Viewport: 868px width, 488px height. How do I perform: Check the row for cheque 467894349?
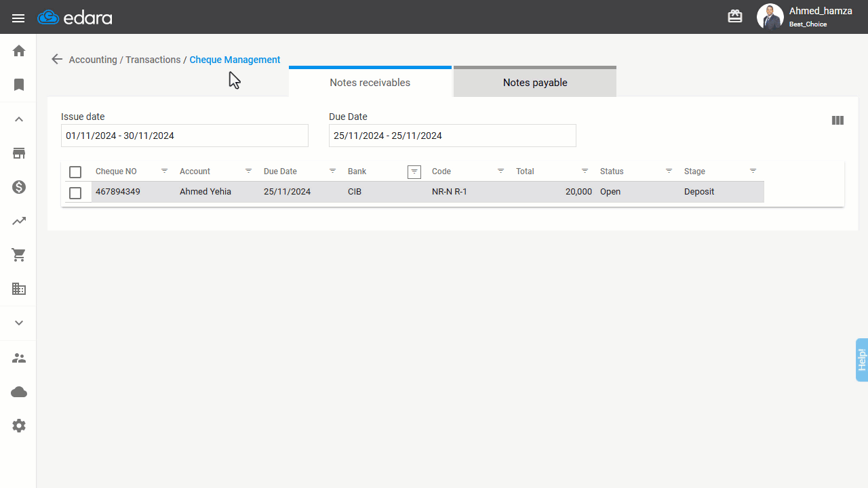[75, 193]
